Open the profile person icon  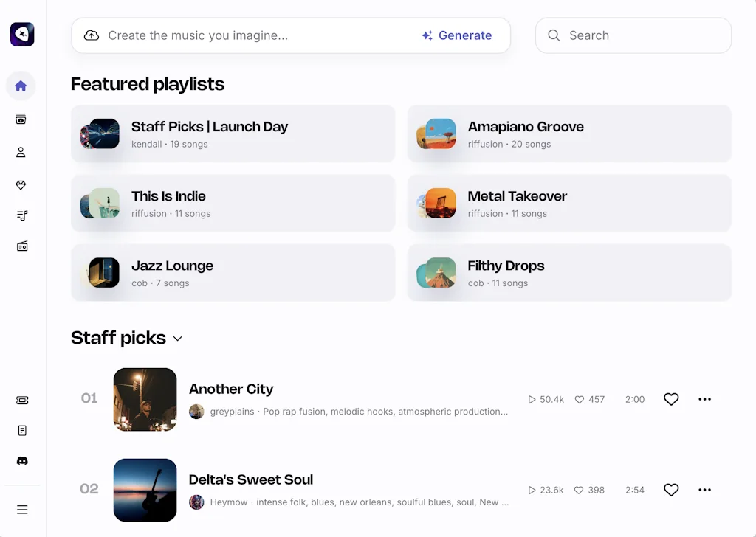pos(21,152)
